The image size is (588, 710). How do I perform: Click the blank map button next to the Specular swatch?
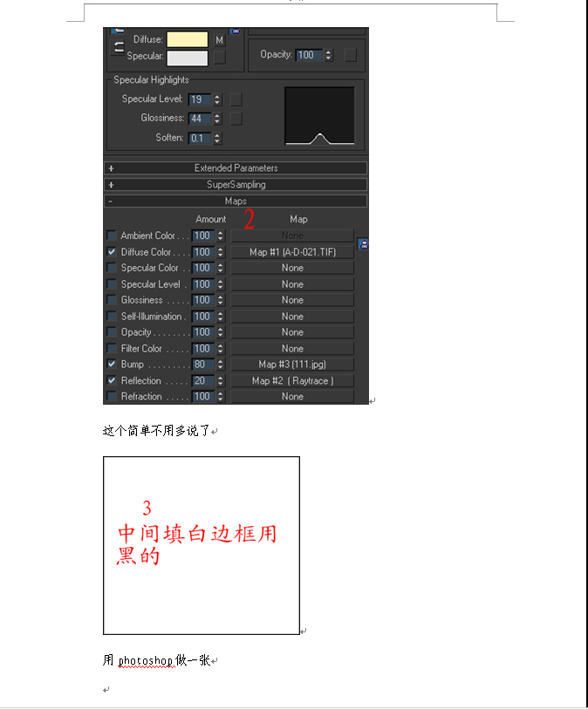click(x=219, y=57)
